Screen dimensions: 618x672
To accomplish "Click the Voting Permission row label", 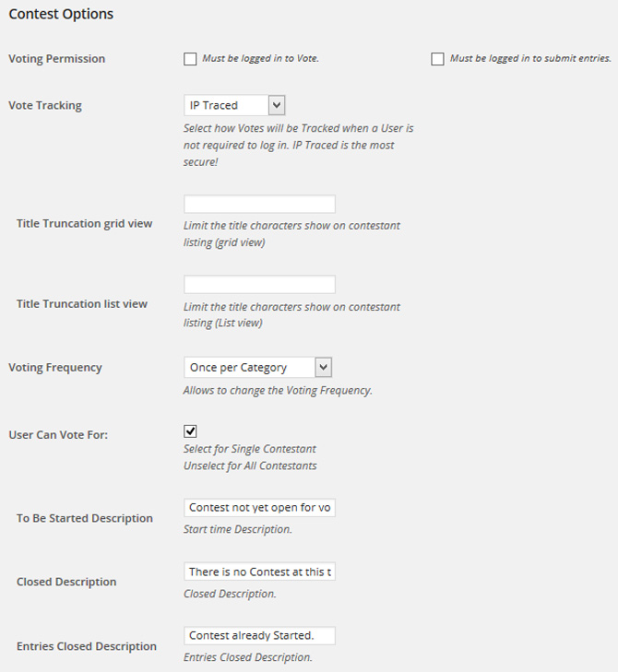I will 56,59.
